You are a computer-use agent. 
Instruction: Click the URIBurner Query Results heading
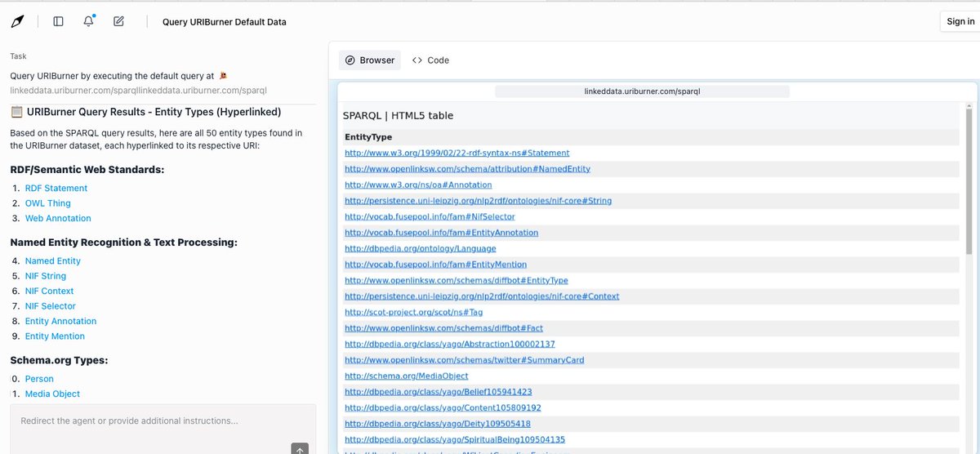point(145,112)
